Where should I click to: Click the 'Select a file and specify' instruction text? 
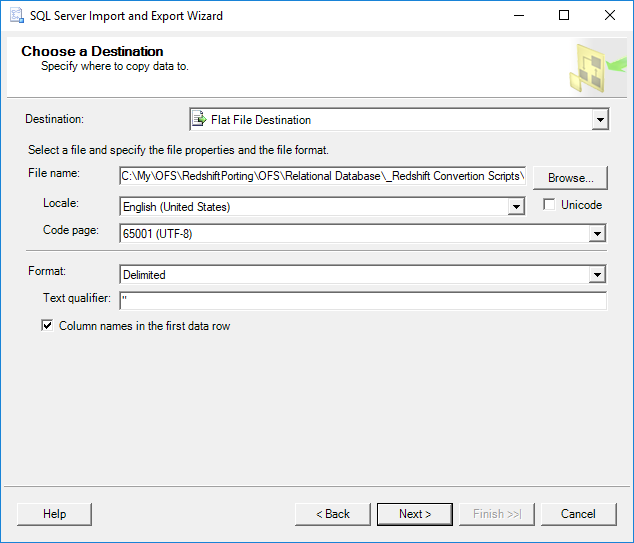(178, 150)
